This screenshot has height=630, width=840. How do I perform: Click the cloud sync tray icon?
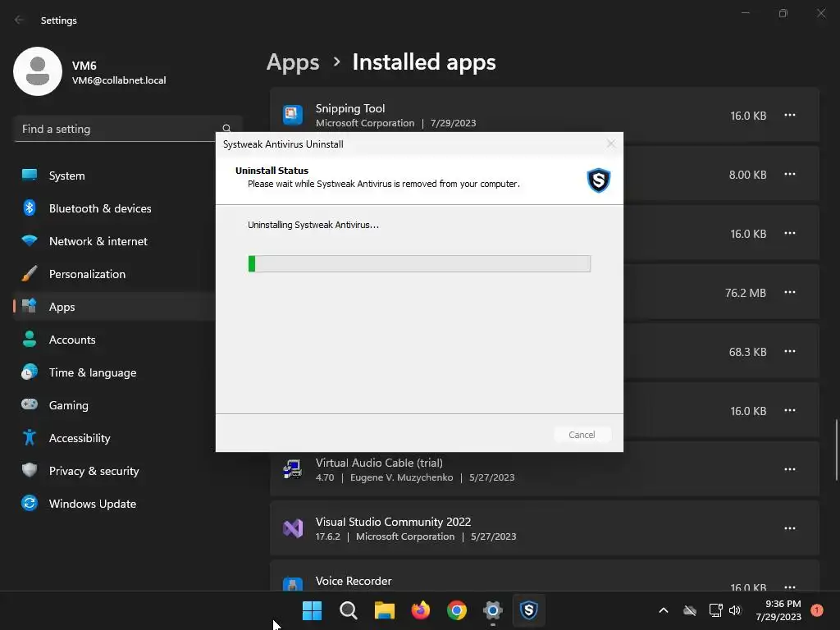tap(690, 610)
